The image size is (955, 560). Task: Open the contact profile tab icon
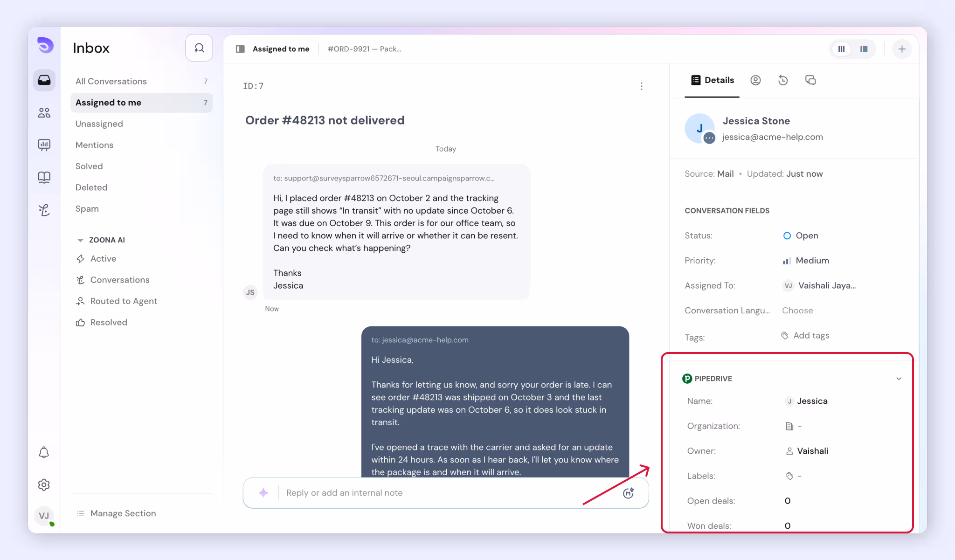pyautogui.click(x=755, y=80)
